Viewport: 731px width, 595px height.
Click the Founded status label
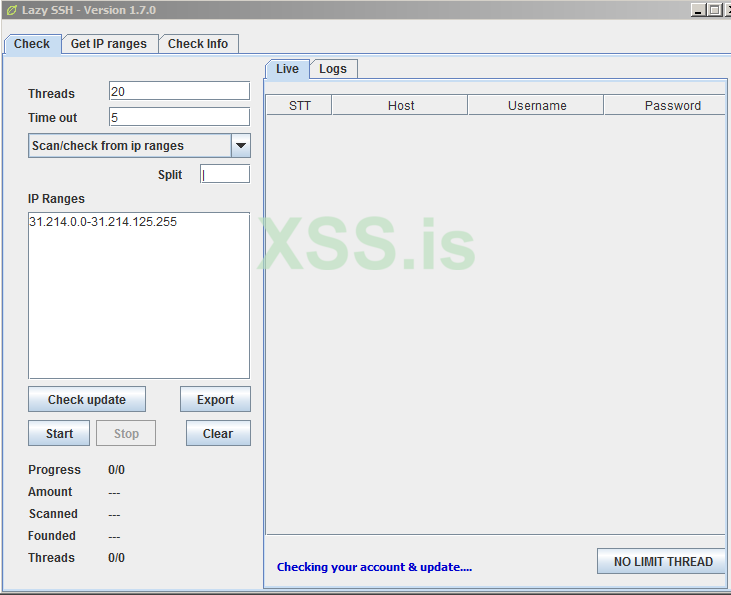[52, 536]
